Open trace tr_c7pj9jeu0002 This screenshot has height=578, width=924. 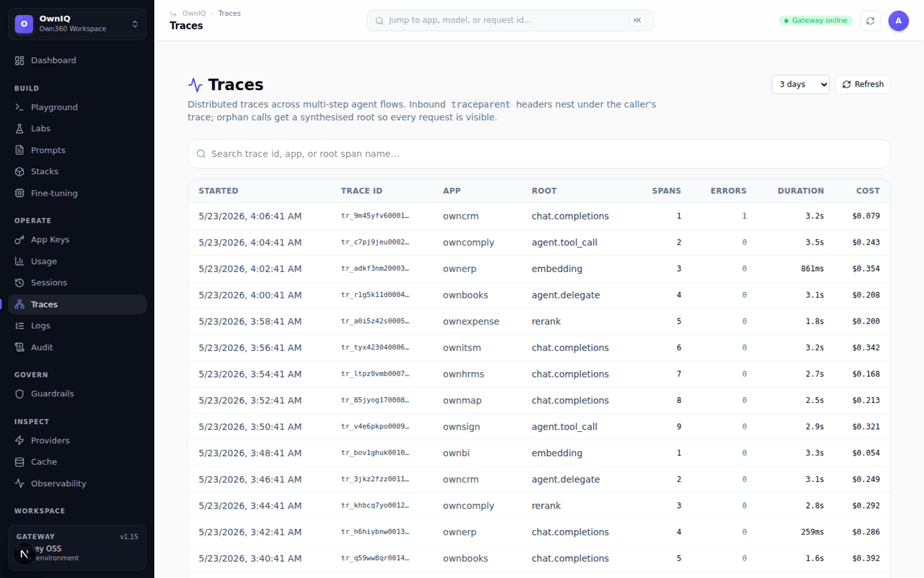point(375,243)
